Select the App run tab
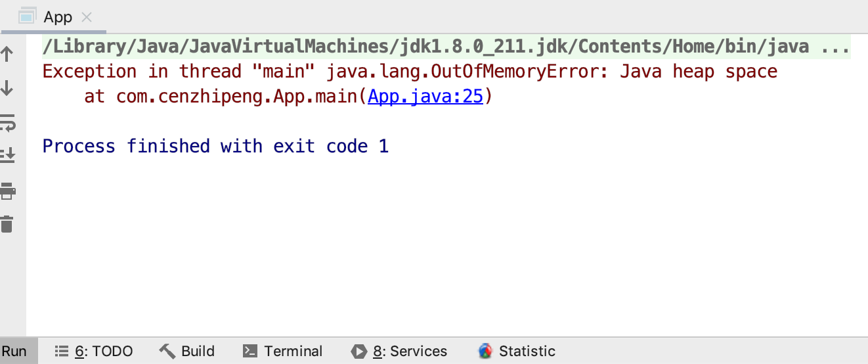The width and height of the screenshot is (868, 364). click(56, 17)
